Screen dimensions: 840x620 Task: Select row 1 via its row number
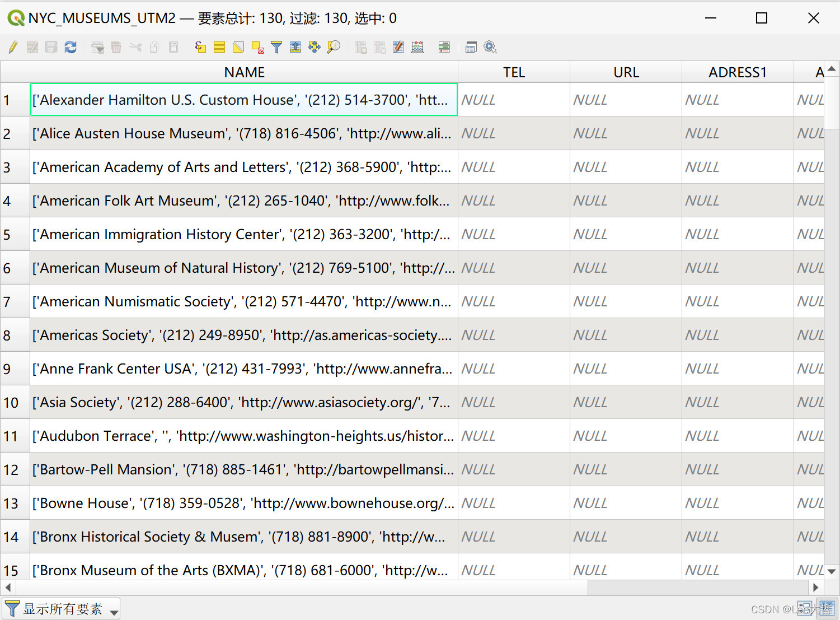pyautogui.click(x=15, y=100)
